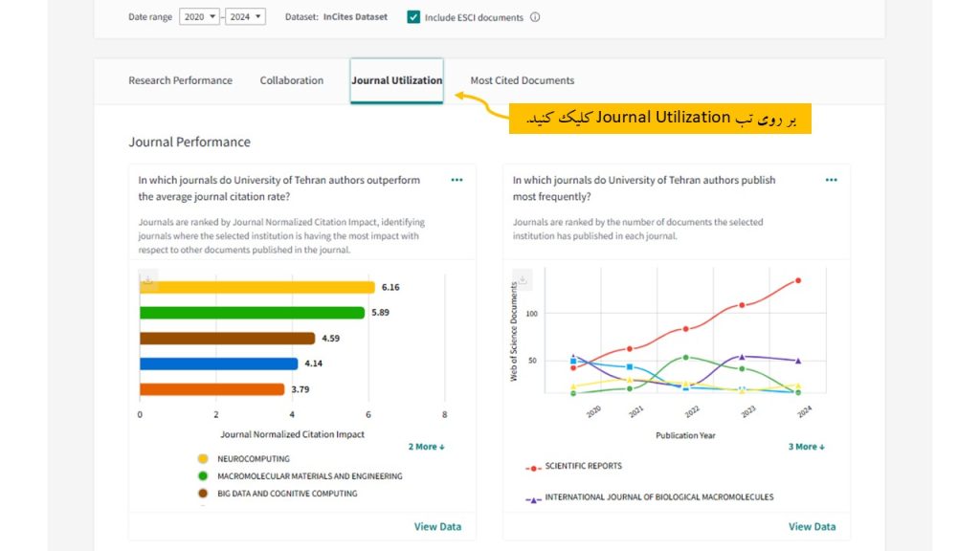This screenshot has height=551, width=980.
Task: Open three-dot menu on publish most frequently card
Action: [x=831, y=180]
